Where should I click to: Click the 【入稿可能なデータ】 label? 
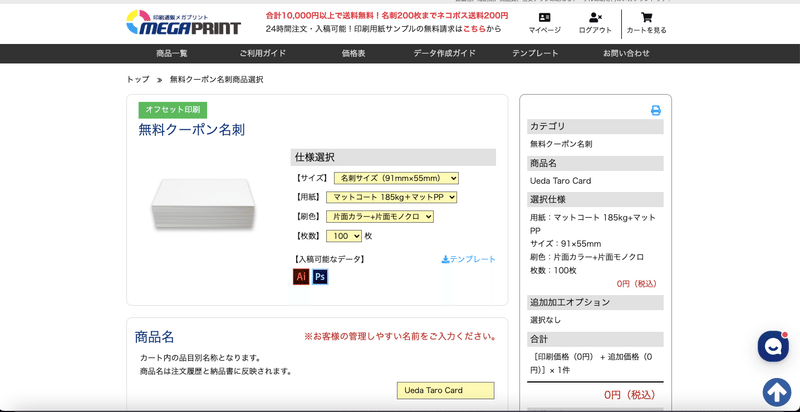coord(329,259)
